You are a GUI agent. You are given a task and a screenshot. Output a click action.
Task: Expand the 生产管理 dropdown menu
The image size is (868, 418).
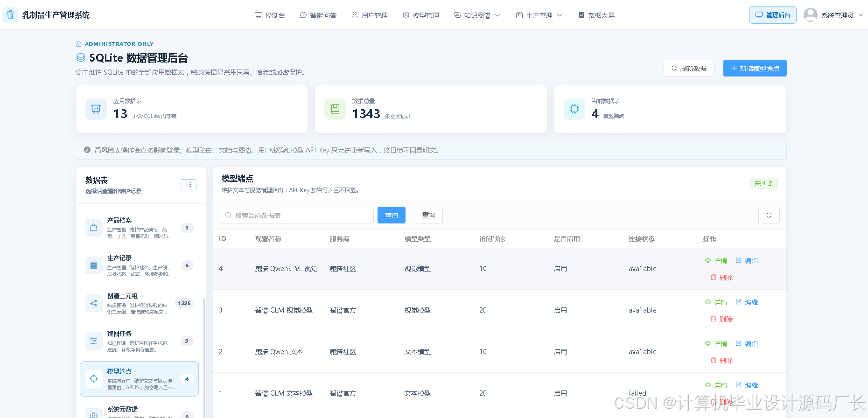[539, 15]
